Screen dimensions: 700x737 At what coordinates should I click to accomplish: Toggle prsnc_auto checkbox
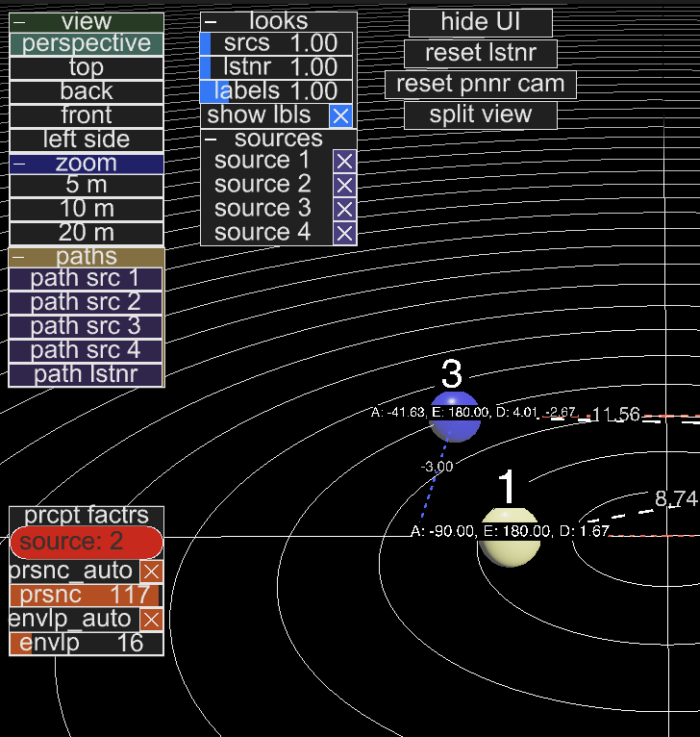click(151, 572)
